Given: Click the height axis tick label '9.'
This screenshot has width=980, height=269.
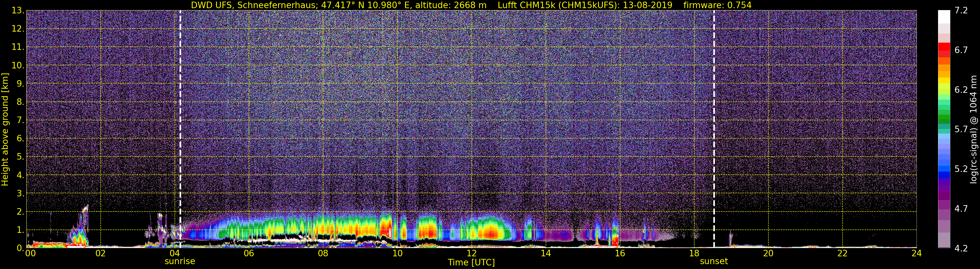Looking at the screenshot, I should 20,84.
